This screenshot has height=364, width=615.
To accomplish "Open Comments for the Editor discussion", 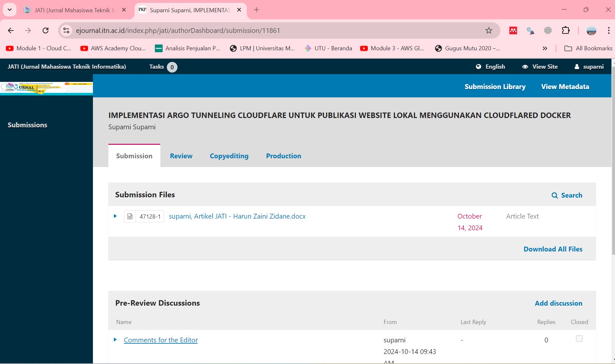I will coord(161,340).
